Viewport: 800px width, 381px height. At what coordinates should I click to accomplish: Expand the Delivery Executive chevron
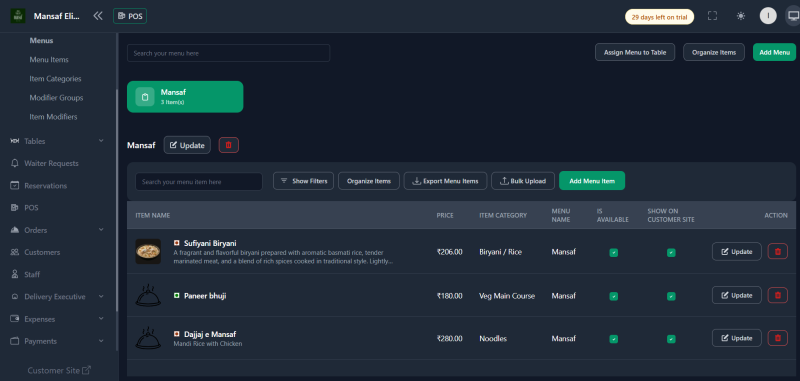101,296
